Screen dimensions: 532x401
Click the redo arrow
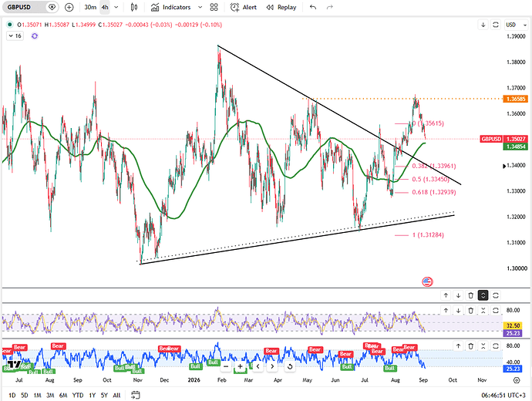pos(329,7)
